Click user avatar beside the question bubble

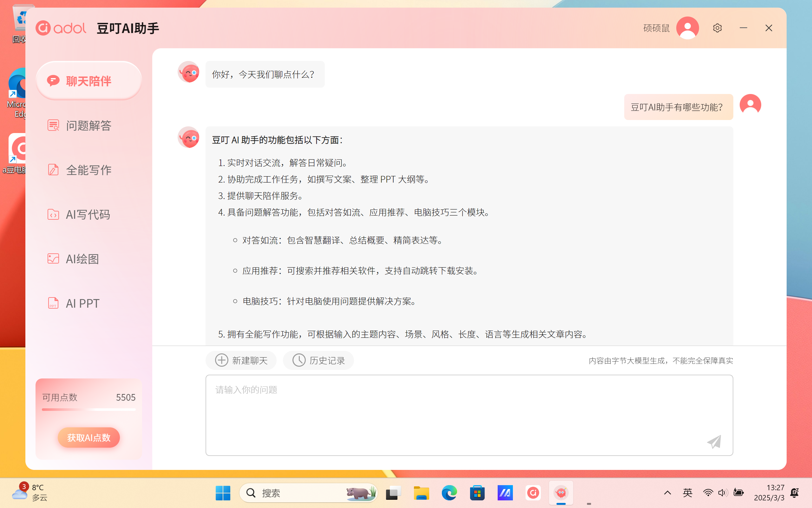(750, 105)
